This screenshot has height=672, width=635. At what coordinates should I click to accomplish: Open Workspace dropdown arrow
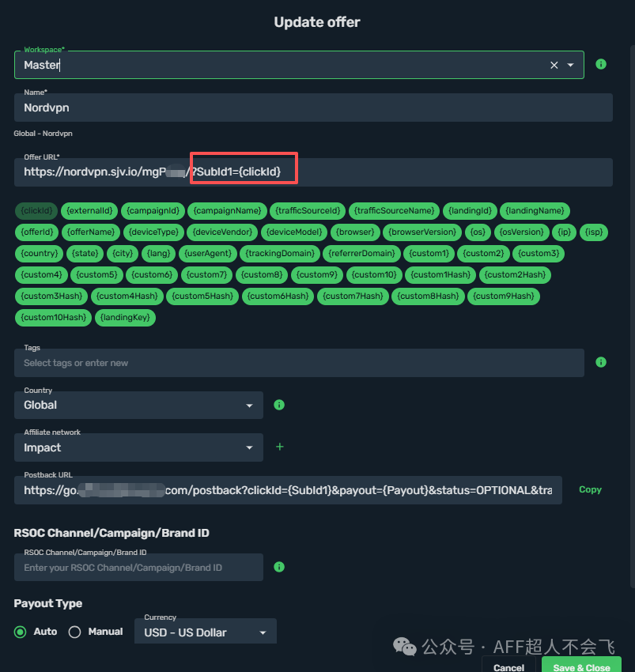(x=570, y=65)
